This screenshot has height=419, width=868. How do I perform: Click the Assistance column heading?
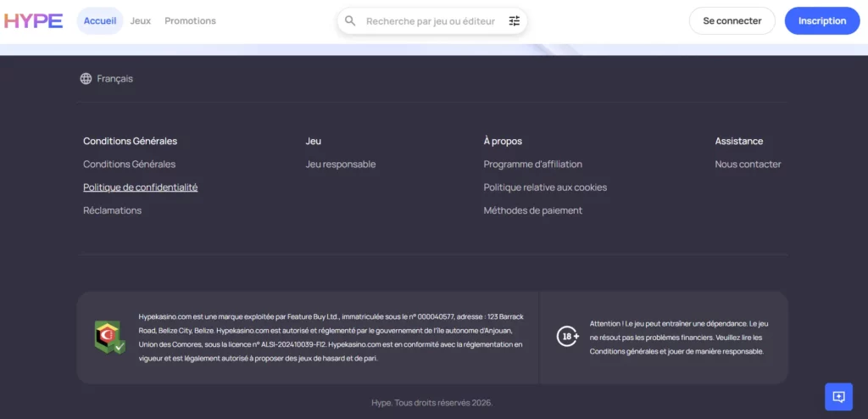739,141
